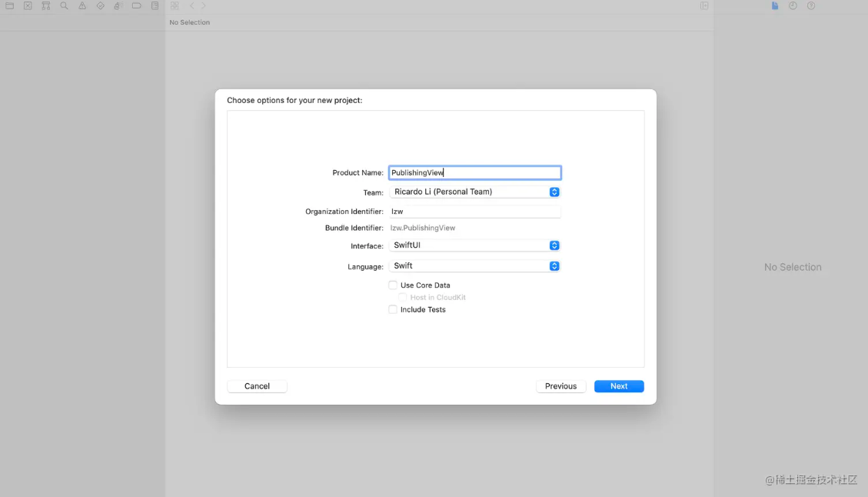Enable the Use Core Data checkbox
Image resolution: width=868 pixels, height=497 pixels.
[393, 285]
